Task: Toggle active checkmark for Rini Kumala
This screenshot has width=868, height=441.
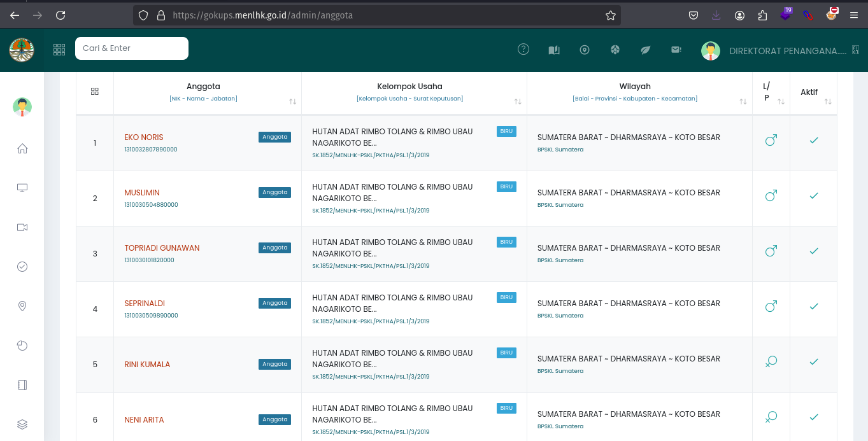Action: (x=813, y=361)
